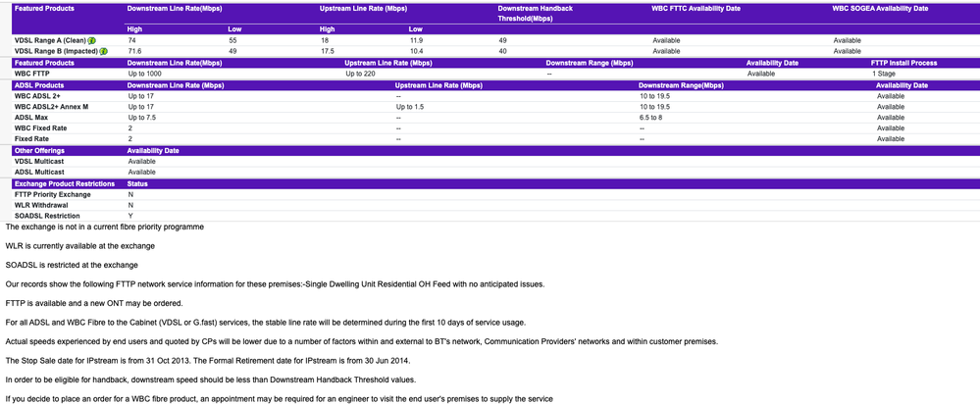This screenshot has height=405, width=980.
Task: Click the WBC ADSL 2+ row label
Action: [x=37, y=96]
